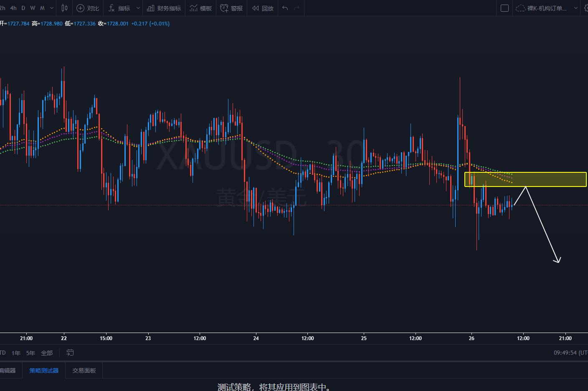Undo the last chart action
This screenshot has width=588, height=391.
click(x=285, y=8)
